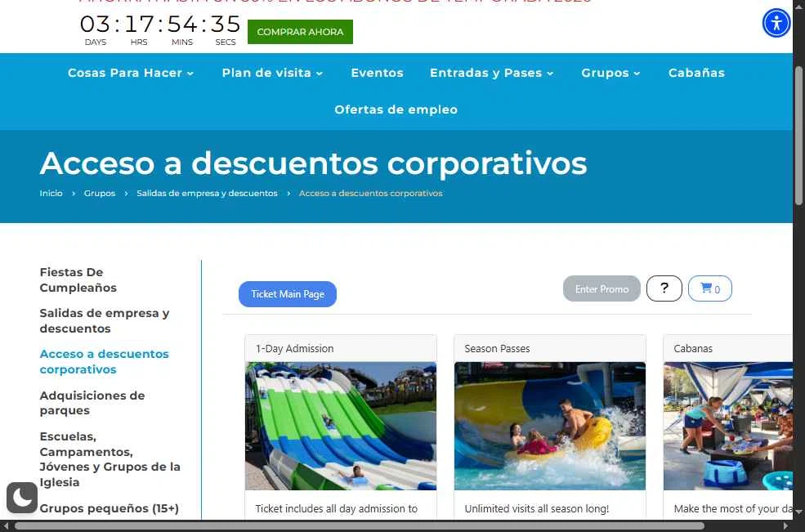Open the Cabañas menu item
The image size is (805, 532).
tap(696, 73)
